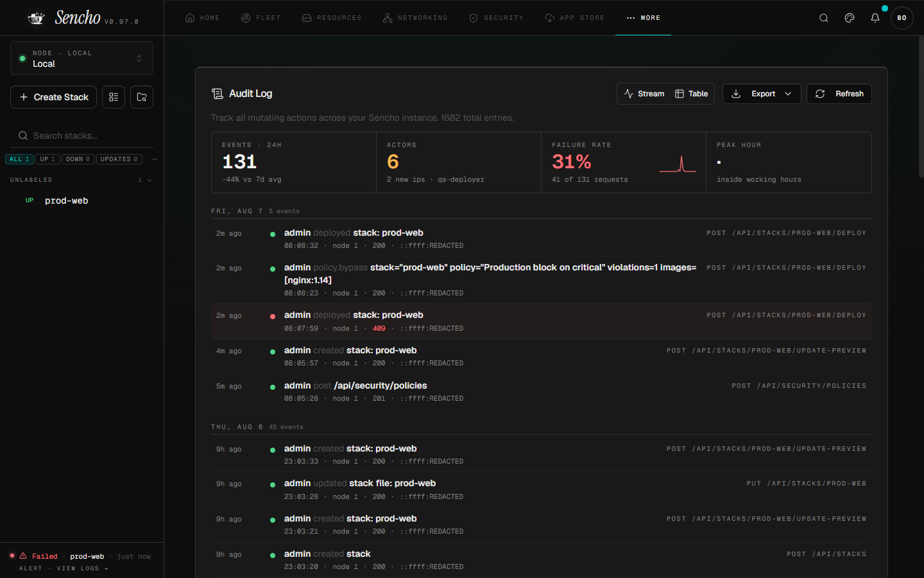Open the theme palette icon
The height and width of the screenshot is (578, 924).
coord(850,18)
